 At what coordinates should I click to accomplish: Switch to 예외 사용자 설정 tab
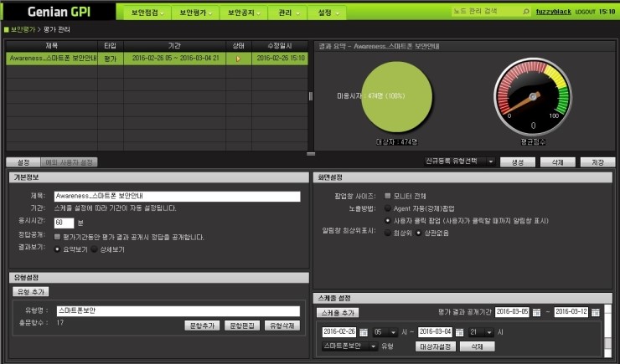coord(70,162)
